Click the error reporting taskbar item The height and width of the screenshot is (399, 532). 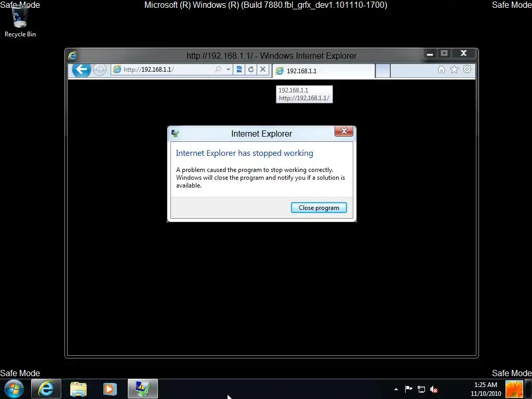143,389
